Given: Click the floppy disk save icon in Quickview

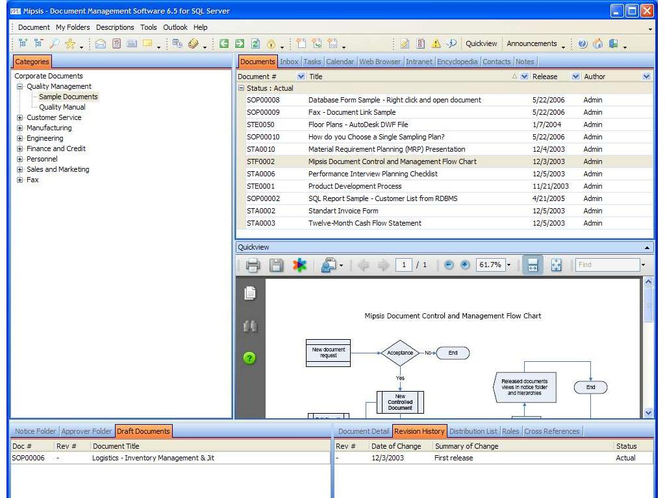Looking at the screenshot, I should coord(276,265).
